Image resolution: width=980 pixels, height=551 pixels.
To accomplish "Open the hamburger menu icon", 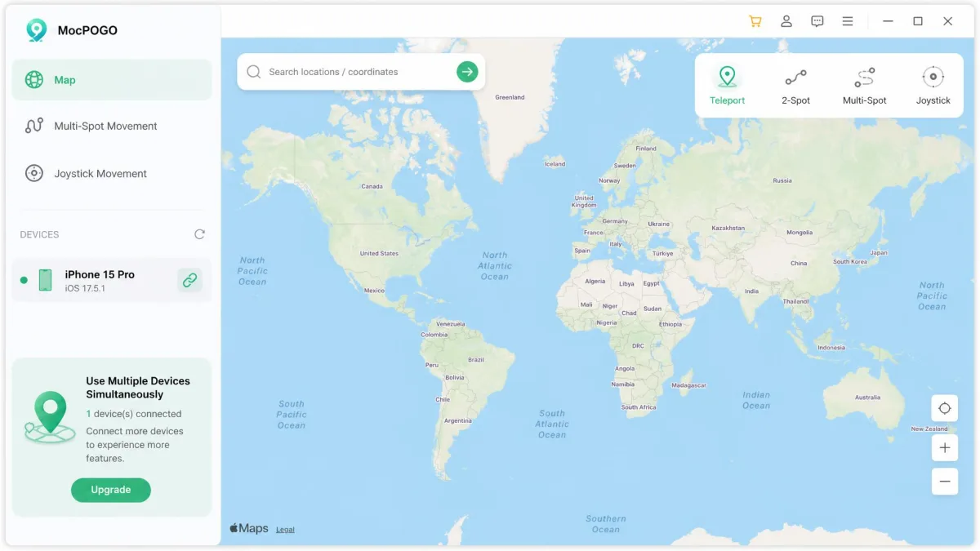I will (848, 21).
